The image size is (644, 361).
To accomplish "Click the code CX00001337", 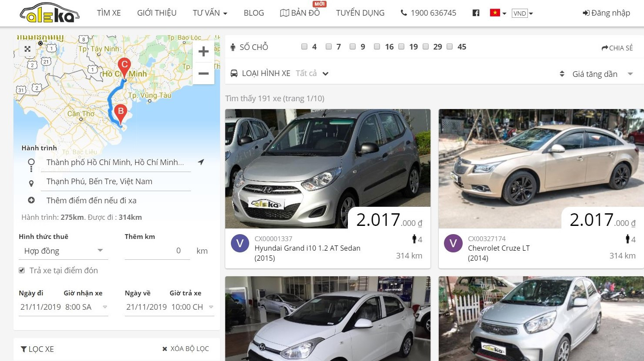I will [274, 238].
